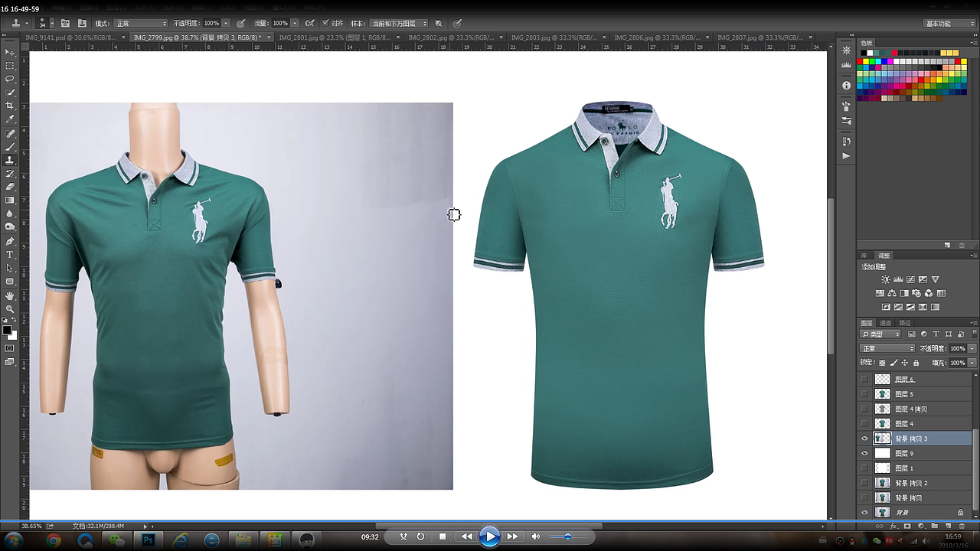The height and width of the screenshot is (551, 980).
Task: Add a Brightness/Contrast adjustment
Action: click(x=886, y=280)
